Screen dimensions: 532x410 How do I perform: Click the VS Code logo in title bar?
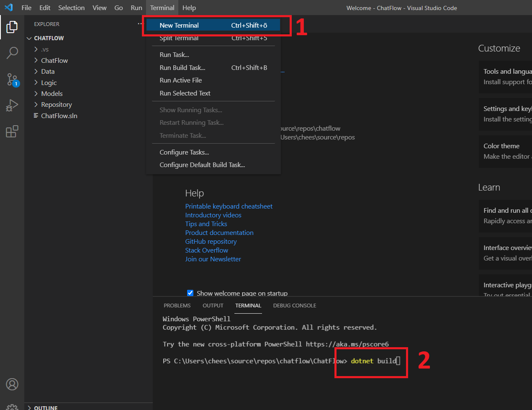click(9, 8)
